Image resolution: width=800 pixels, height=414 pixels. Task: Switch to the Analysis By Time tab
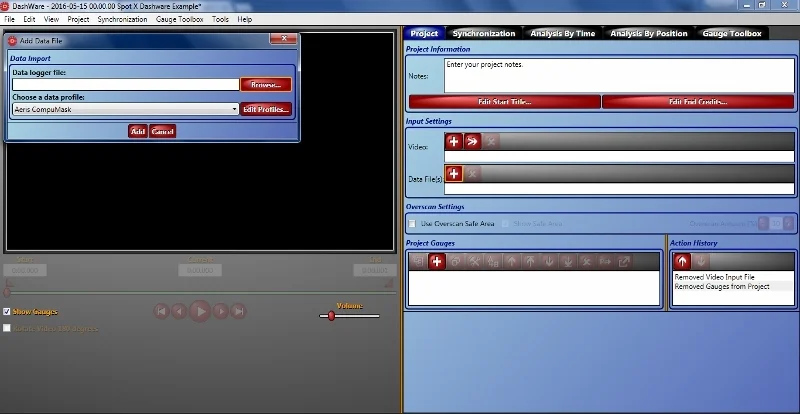(563, 33)
